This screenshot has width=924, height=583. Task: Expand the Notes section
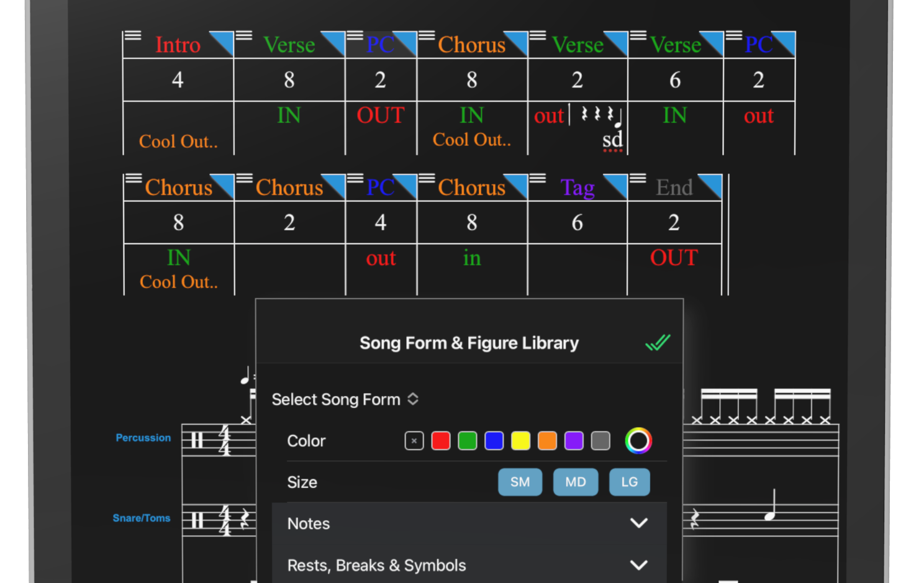(x=638, y=523)
